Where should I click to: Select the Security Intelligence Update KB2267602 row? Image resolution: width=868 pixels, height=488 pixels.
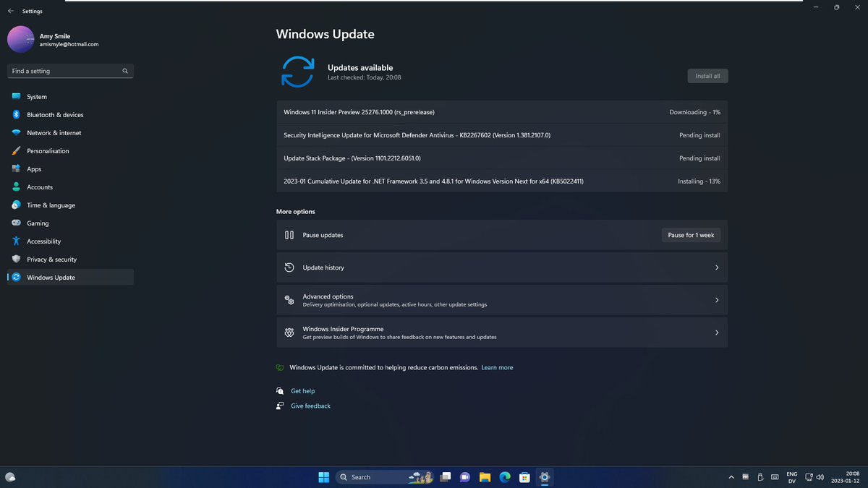(502, 135)
